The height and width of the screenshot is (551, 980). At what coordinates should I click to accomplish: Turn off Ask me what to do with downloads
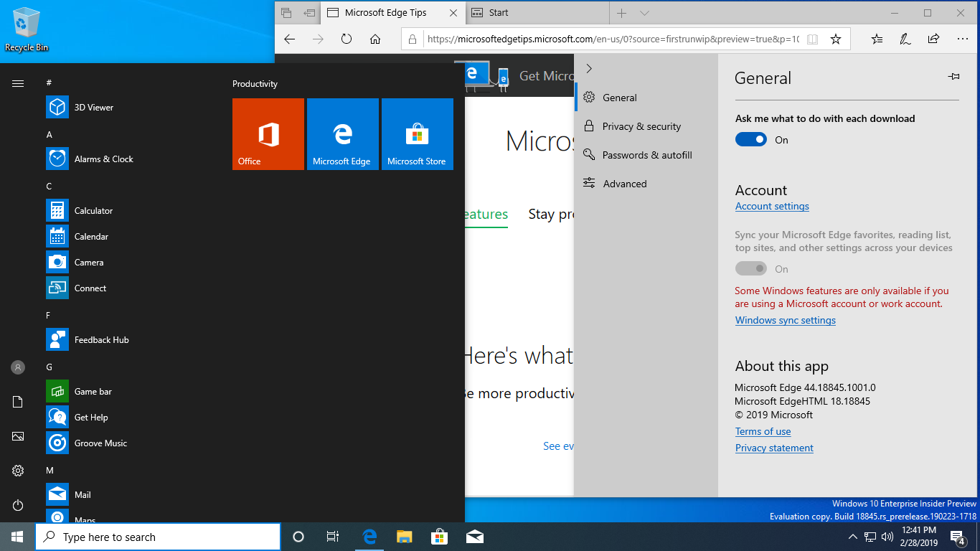coord(751,140)
